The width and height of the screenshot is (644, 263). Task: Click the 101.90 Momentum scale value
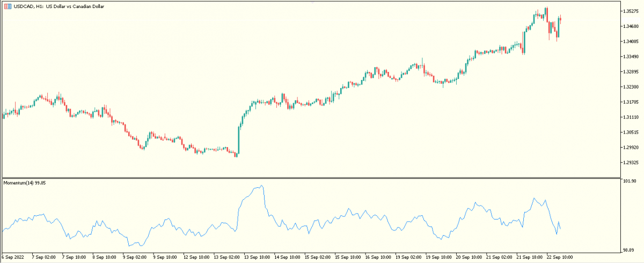[x=630, y=181]
